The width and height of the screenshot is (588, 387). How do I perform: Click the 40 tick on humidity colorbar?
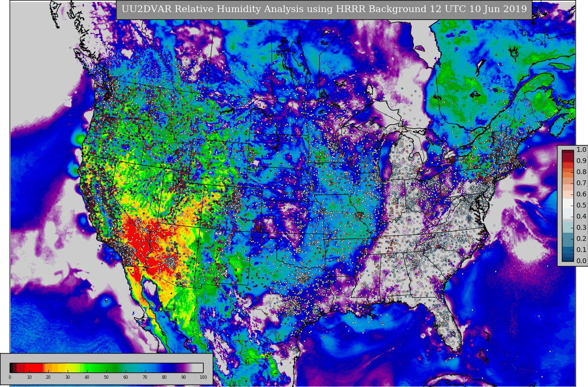point(87,377)
